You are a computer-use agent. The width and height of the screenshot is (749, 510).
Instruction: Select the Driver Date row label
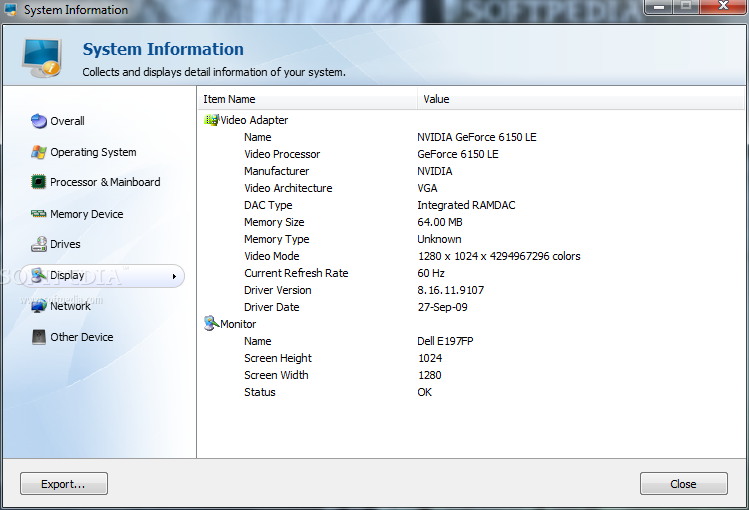pos(272,307)
